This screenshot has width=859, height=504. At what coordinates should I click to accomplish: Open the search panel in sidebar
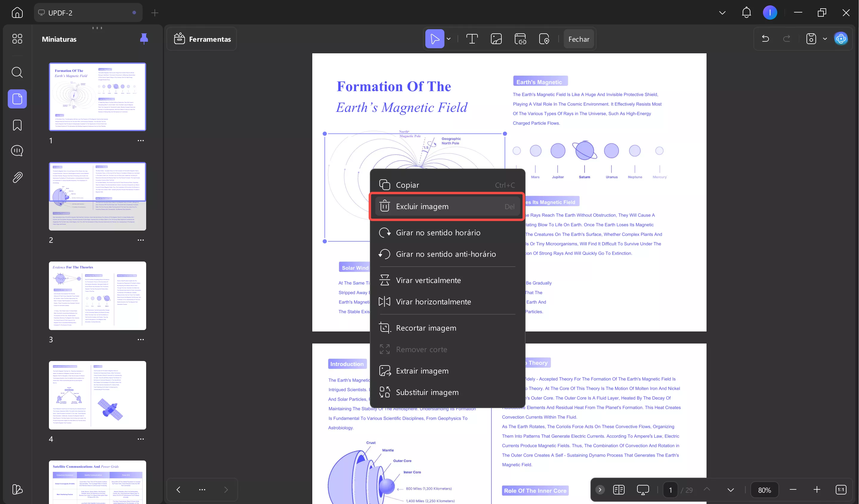coord(17,72)
